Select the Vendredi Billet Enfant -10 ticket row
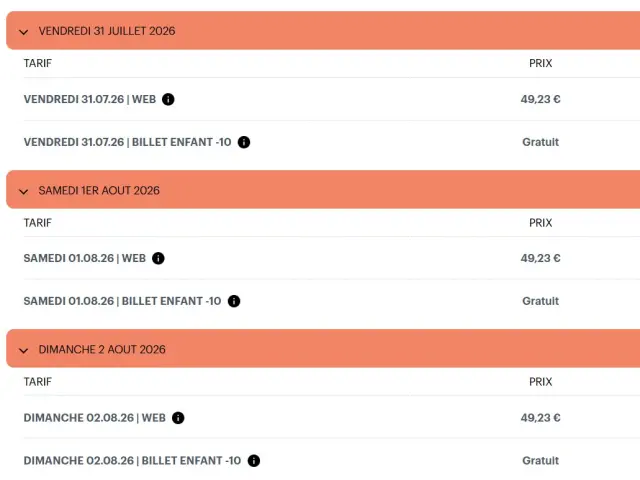Screen dimensions: 640x480 (x=127, y=142)
